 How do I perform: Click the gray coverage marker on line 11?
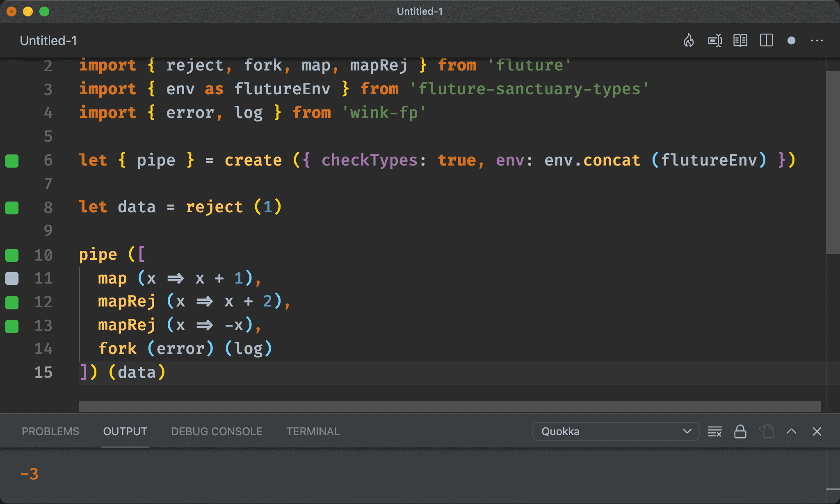click(12, 279)
